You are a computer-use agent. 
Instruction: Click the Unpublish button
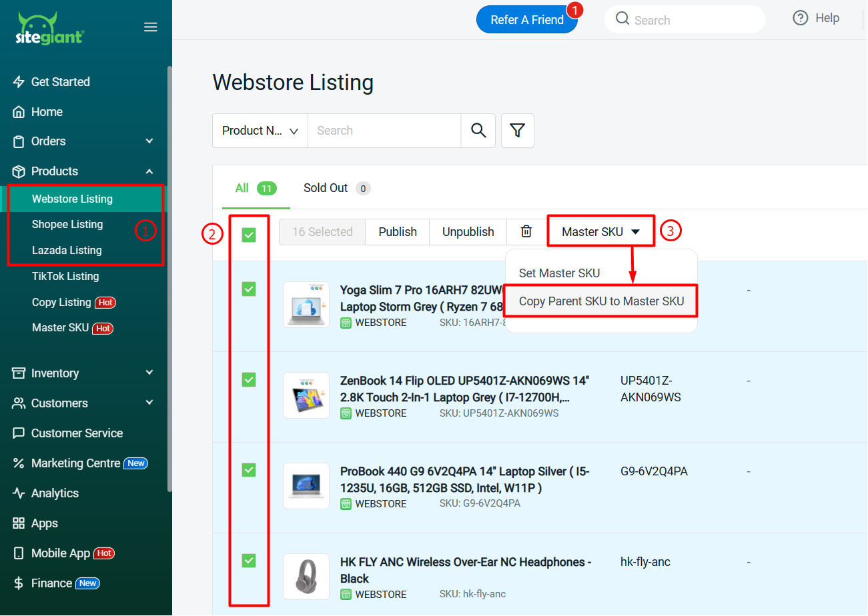click(x=468, y=231)
